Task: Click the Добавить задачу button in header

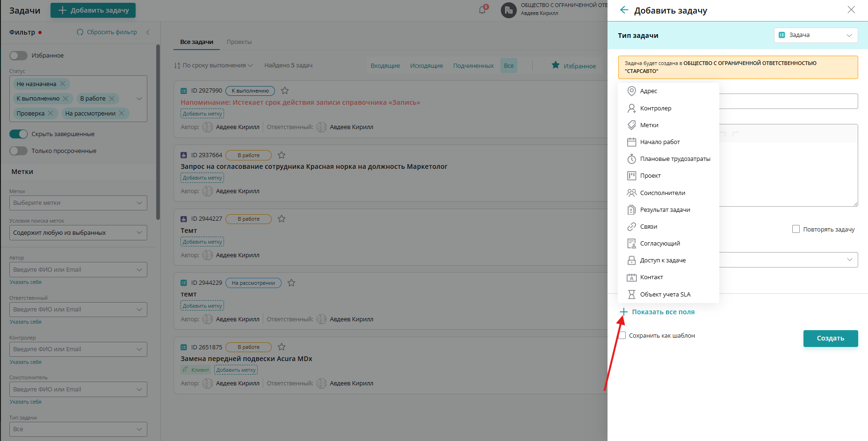Action: [93, 10]
